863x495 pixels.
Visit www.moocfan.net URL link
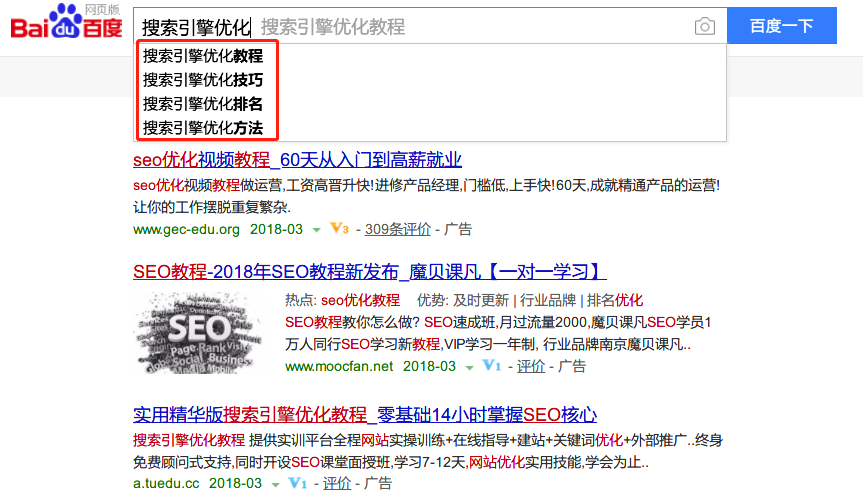click(339, 366)
